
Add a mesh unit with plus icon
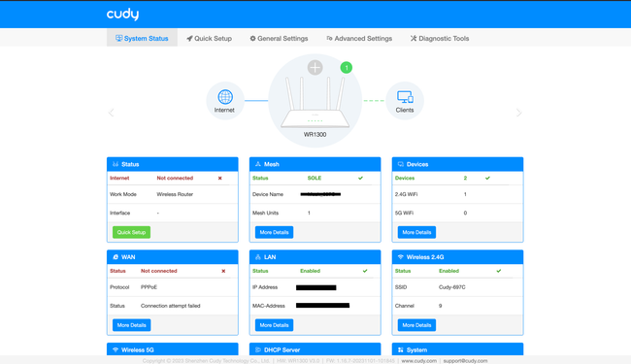click(x=315, y=68)
